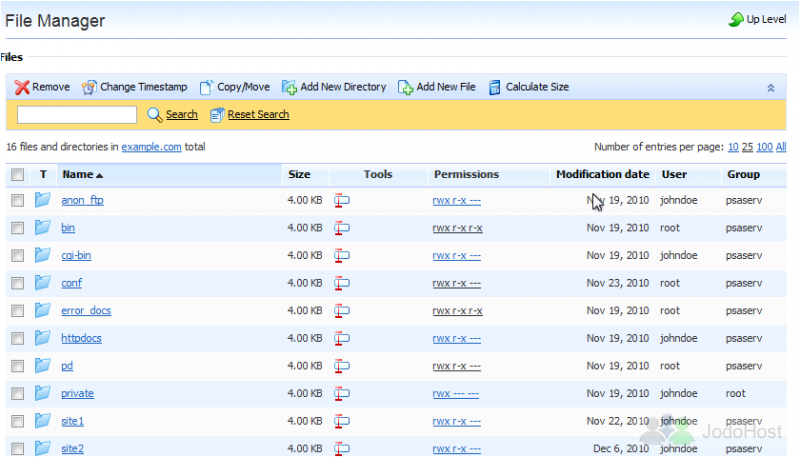The width and height of the screenshot is (800, 457).
Task: Click folder icon of cgi-bin
Action: pos(43,255)
